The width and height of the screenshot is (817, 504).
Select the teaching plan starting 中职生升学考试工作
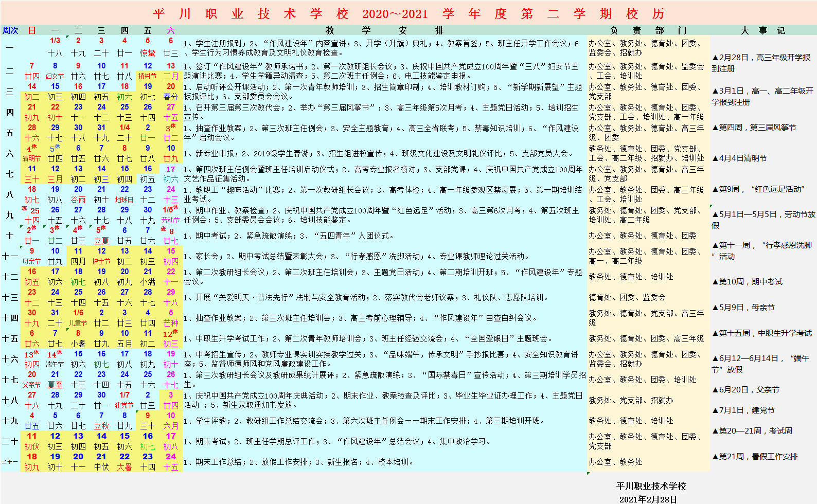[385, 338]
